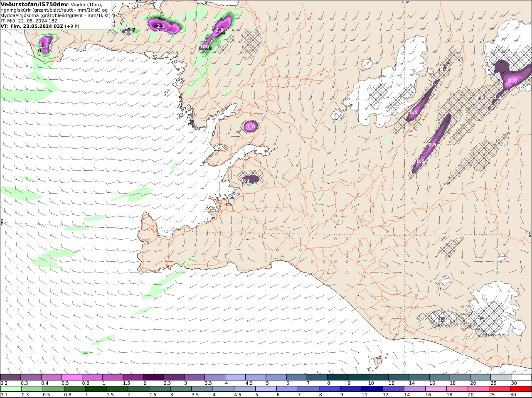The width and height of the screenshot is (532, 398).
Task: Click the lower legend swatch between 3.5 and 4
Action: click(202, 389)
